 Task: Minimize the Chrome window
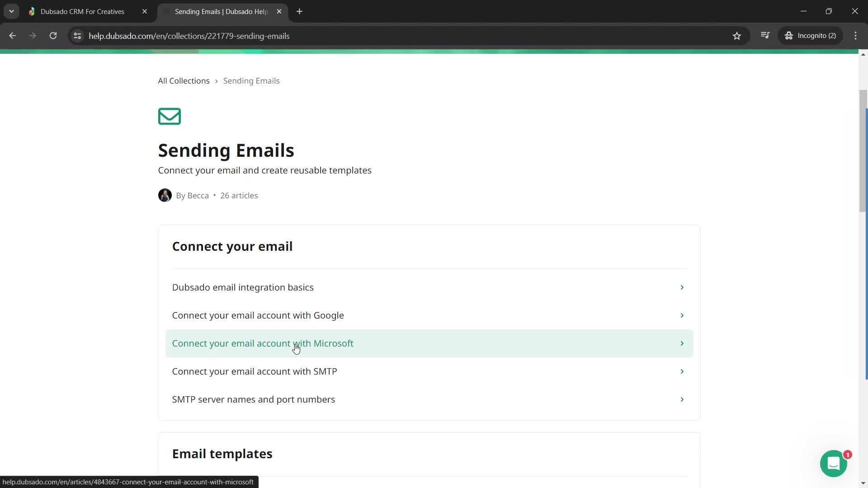click(803, 11)
